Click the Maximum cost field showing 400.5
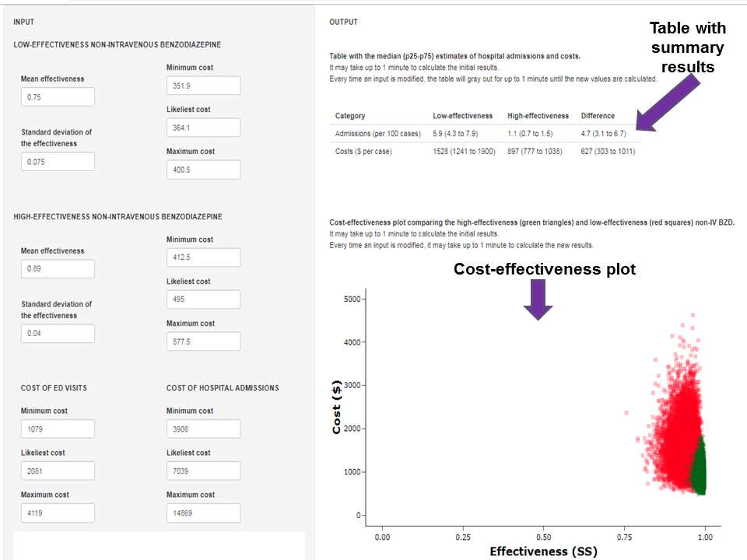Image resolution: width=747 pixels, height=560 pixels. point(203,170)
